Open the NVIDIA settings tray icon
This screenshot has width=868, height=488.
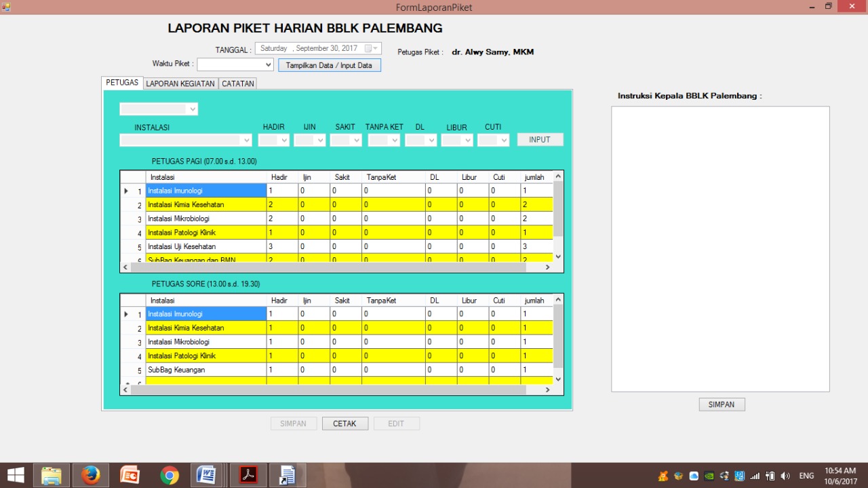(x=708, y=475)
